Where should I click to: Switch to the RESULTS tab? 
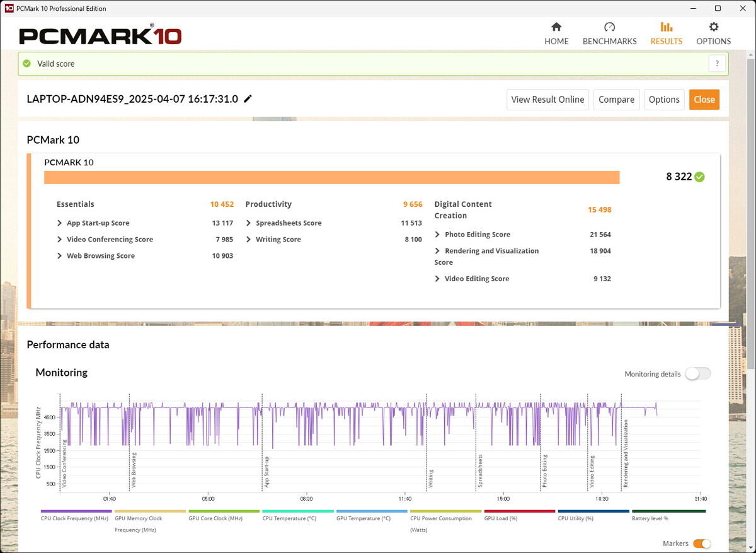(666, 33)
